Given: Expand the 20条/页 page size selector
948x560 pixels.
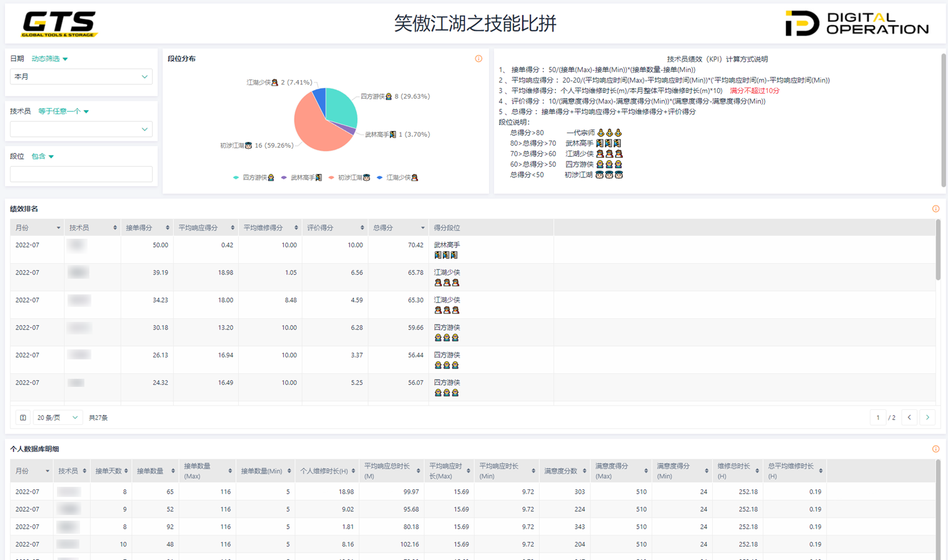Looking at the screenshot, I should [x=57, y=417].
